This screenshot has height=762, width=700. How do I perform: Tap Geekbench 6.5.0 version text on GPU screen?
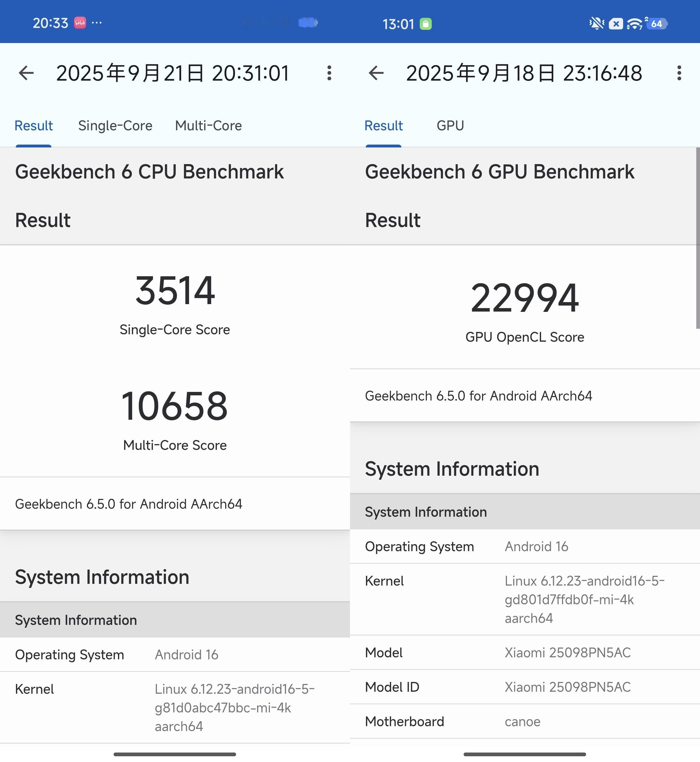coord(479,396)
